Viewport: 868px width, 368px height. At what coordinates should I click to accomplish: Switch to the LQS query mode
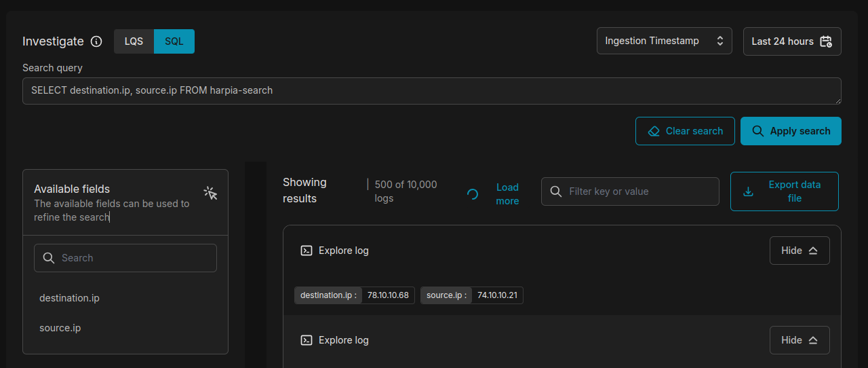(x=134, y=41)
